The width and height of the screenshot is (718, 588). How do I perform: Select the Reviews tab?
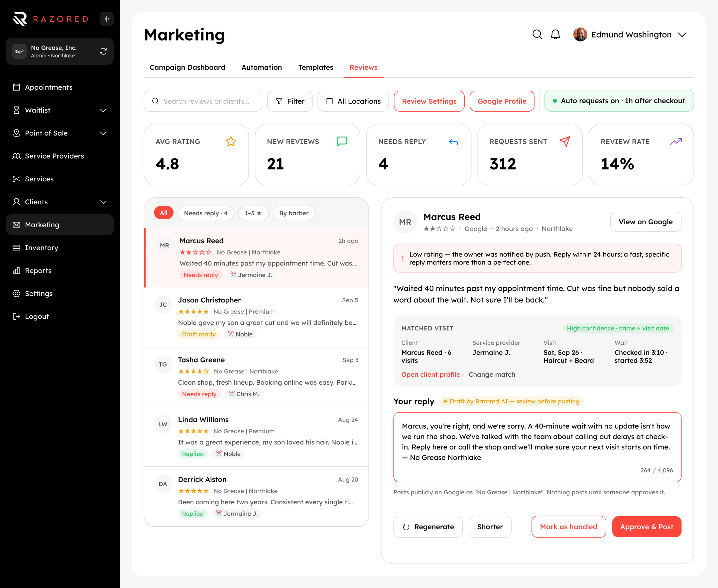[363, 67]
